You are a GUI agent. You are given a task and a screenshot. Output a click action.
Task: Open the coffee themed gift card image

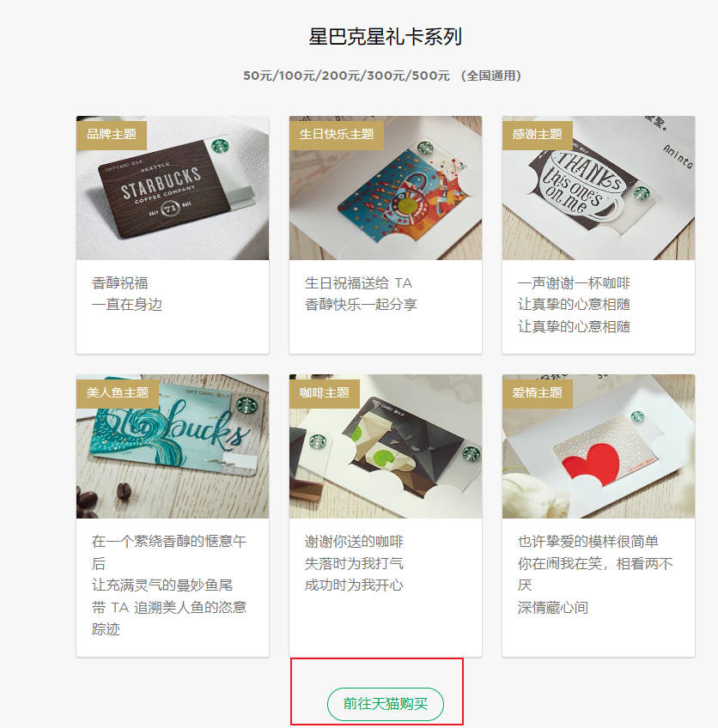point(386,446)
